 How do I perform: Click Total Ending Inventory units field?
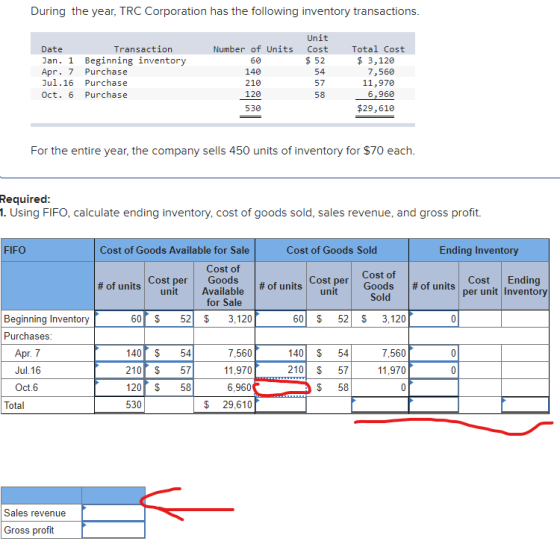[434, 405]
